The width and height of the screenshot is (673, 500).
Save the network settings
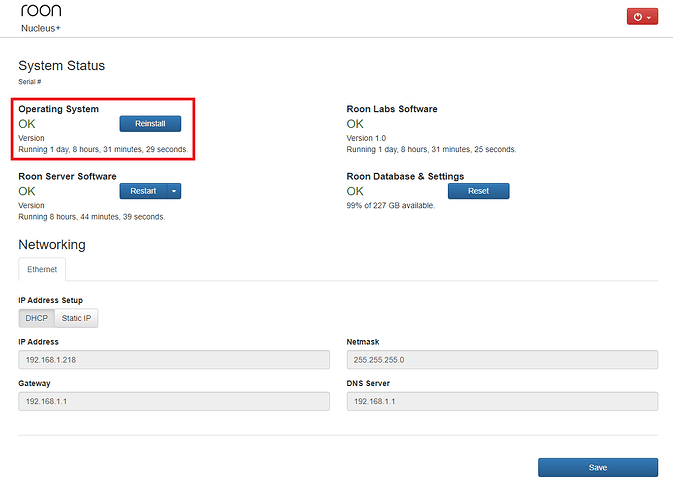coord(598,467)
